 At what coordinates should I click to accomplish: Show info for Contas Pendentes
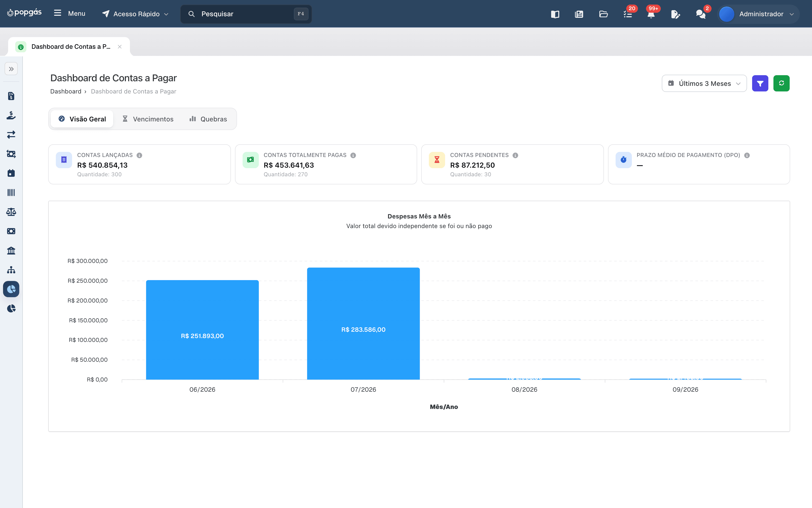point(515,155)
